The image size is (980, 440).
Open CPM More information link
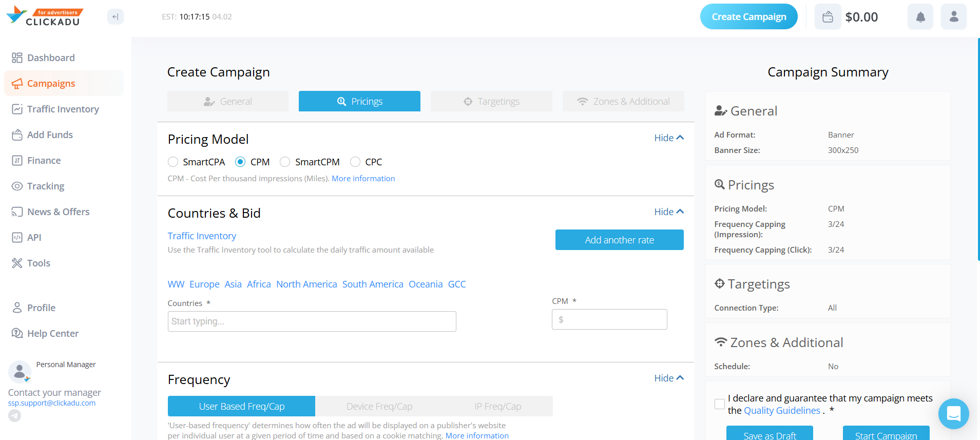point(363,179)
